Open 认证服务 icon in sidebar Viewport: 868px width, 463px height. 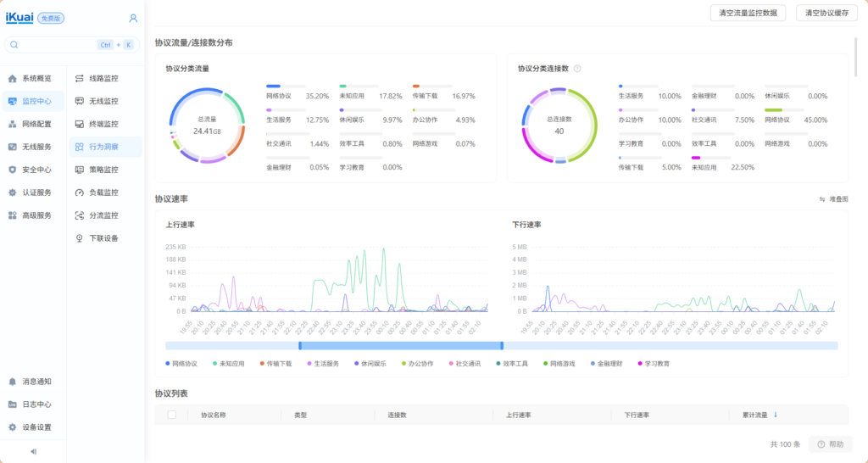12,192
